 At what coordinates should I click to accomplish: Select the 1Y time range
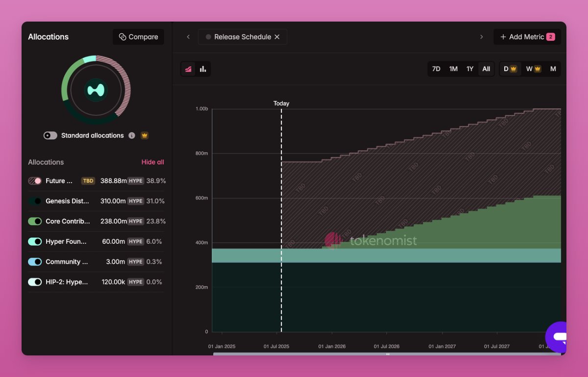[470, 69]
